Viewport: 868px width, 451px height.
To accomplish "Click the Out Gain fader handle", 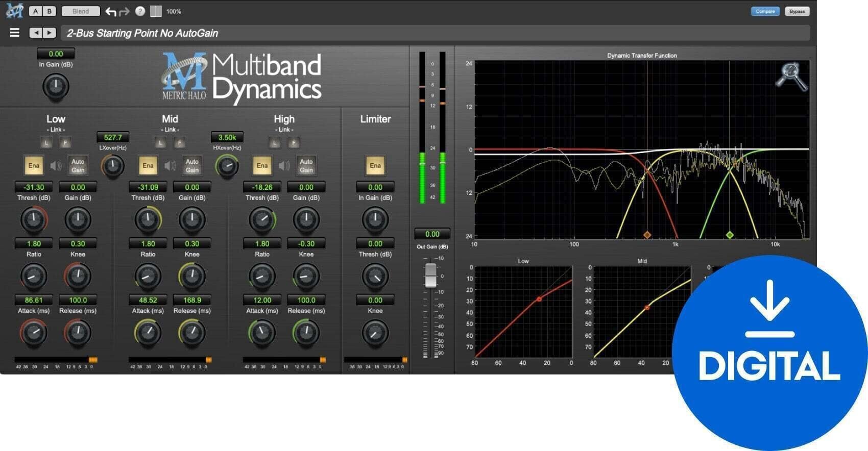I will pos(431,275).
